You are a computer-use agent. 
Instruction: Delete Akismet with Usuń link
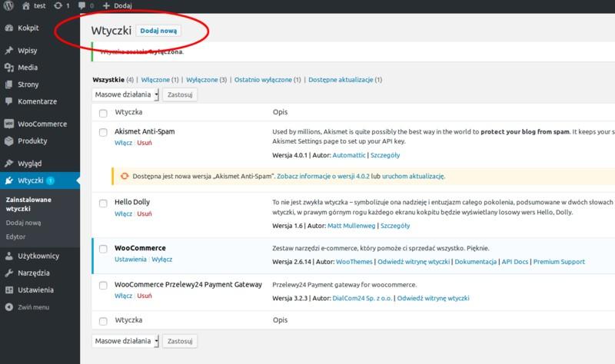coord(145,143)
